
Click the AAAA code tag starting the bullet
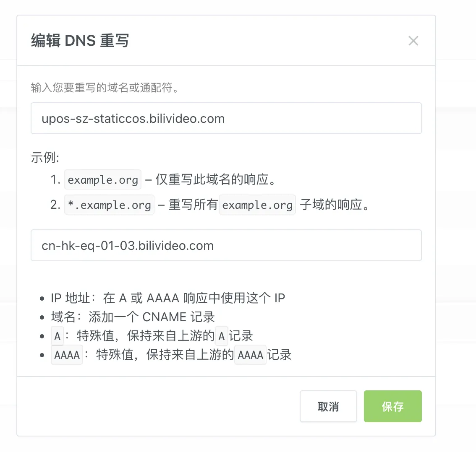coord(67,355)
